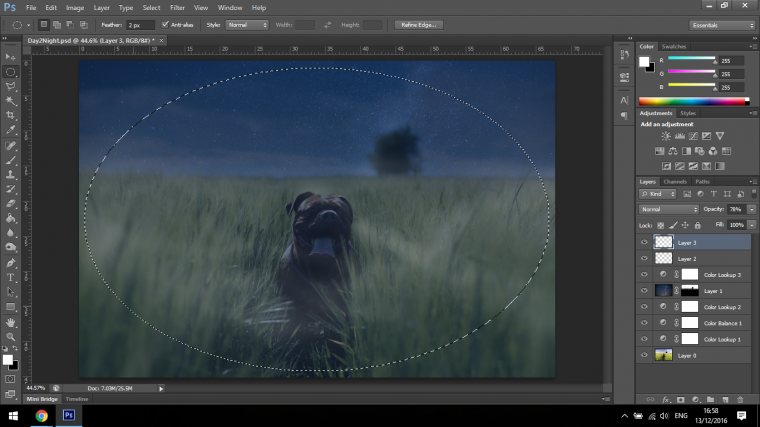Open the tool preset picker arrow
This screenshot has height=427, width=760.
(28, 25)
